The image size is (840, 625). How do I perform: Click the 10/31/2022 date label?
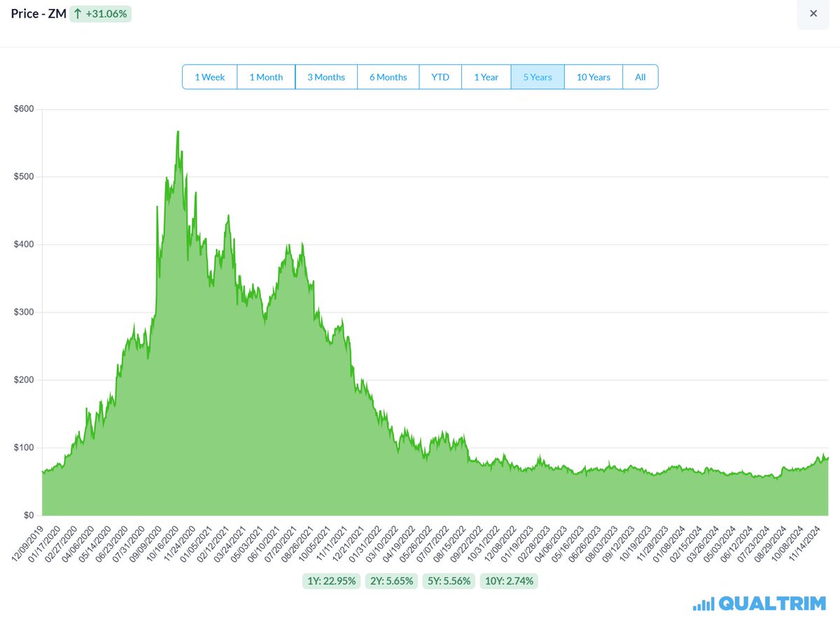pos(484,544)
